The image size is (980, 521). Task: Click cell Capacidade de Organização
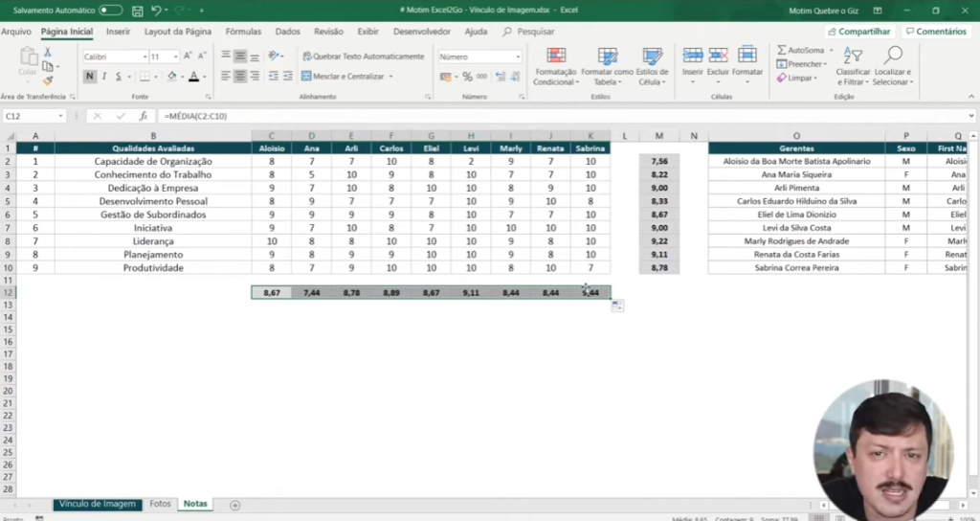(153, 161)
